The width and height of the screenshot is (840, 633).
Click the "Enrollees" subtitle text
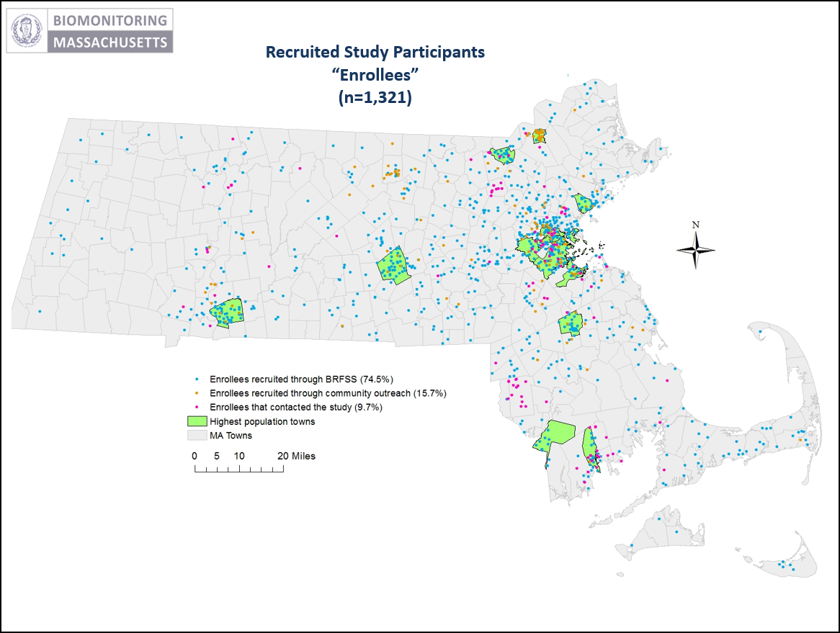pos(375,74)
